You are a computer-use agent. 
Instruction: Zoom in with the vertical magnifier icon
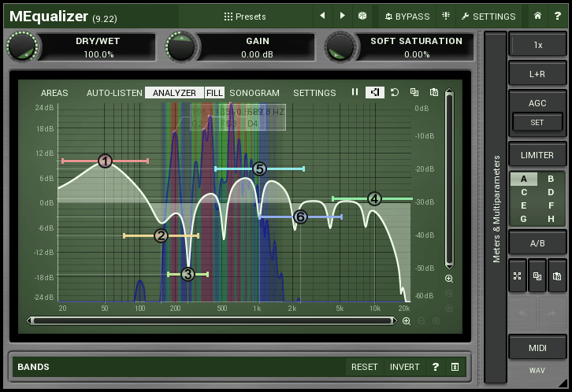pos(449,279)
